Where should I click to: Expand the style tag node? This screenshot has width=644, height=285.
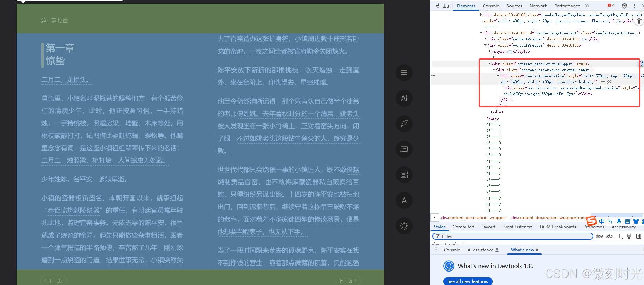pos(490,51)
